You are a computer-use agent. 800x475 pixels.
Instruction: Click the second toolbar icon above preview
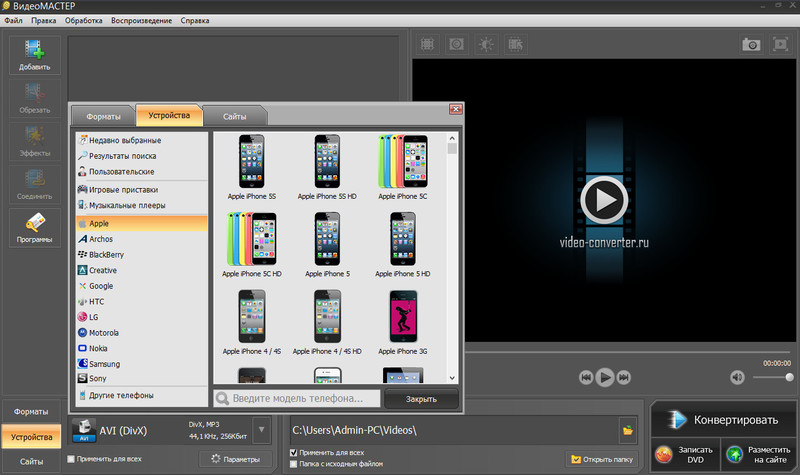(x=456, y=44)
